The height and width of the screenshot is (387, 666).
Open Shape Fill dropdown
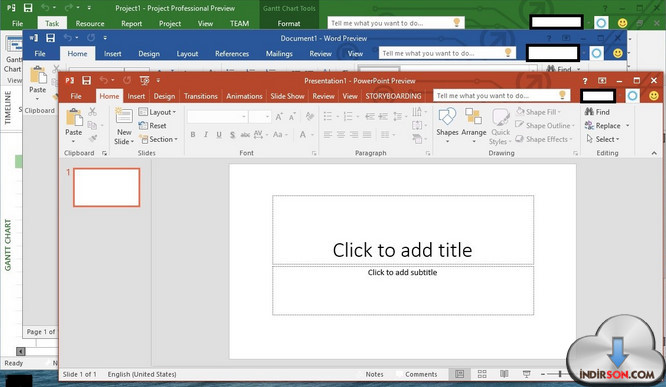539,112
